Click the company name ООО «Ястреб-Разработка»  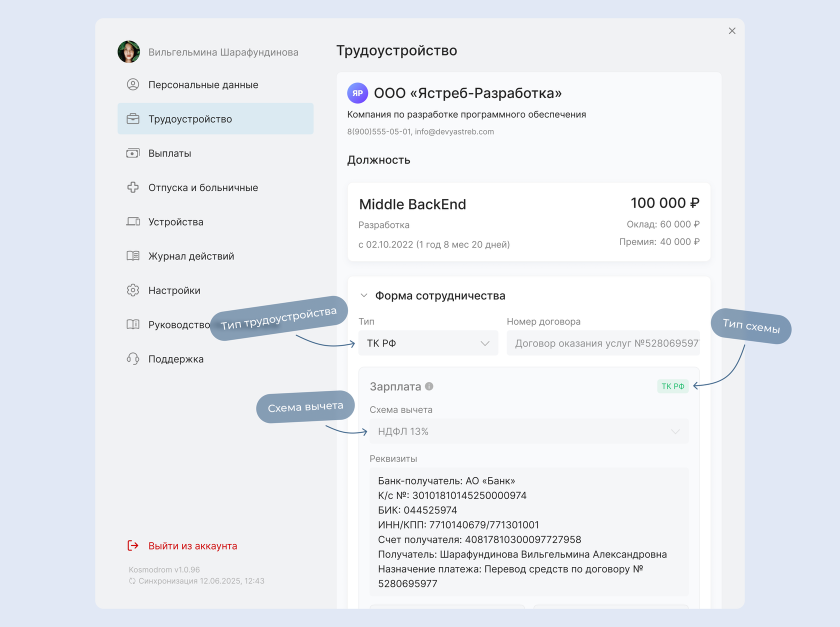[x=468, y=93]
